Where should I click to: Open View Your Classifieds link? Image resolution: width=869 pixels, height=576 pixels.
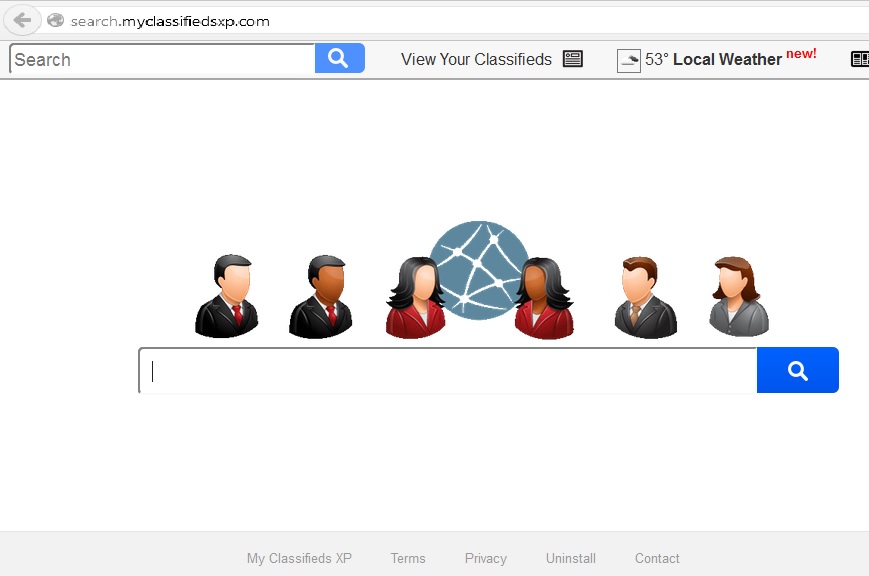pyautogui.click(x=476, y=59)
